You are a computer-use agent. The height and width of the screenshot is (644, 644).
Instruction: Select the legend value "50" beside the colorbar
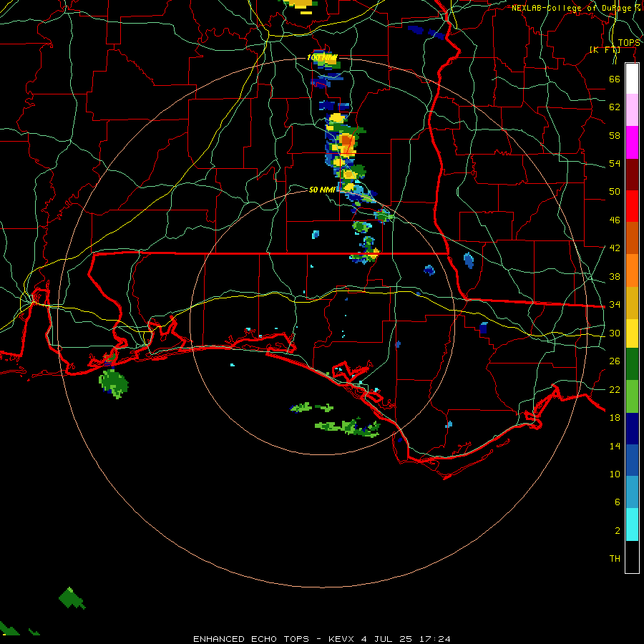click(x=615, y=192)
